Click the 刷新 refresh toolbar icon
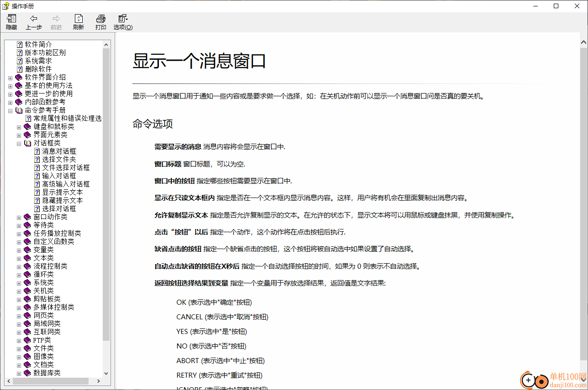Image resolution: width=588 pixels, height=390 pixels. coord(79,19)
